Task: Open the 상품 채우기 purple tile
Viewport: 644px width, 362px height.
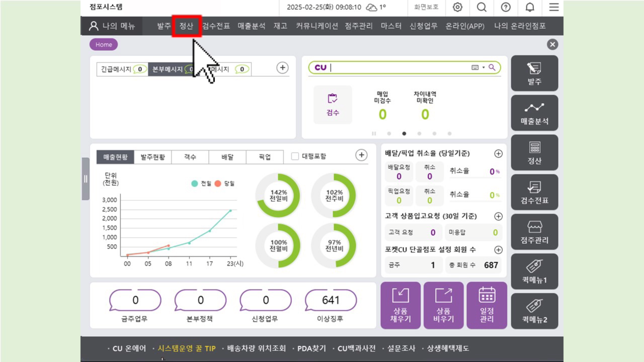Action: [400, 305]
